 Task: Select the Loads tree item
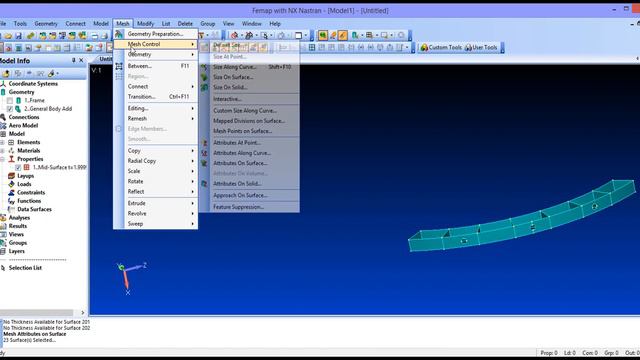(x=24, y=184)
